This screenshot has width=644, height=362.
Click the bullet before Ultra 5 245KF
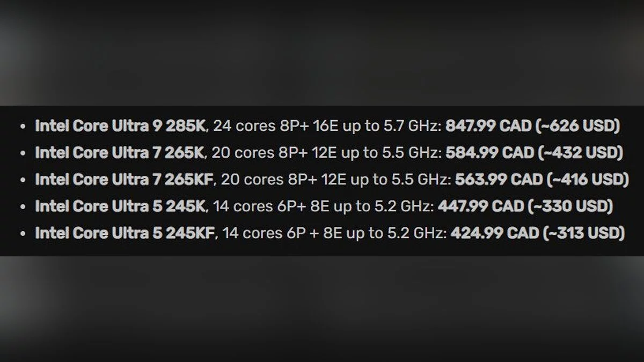pos(22,234)
